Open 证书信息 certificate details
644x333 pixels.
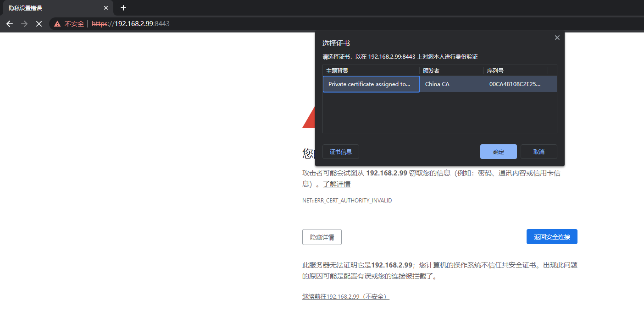[341, 152]
